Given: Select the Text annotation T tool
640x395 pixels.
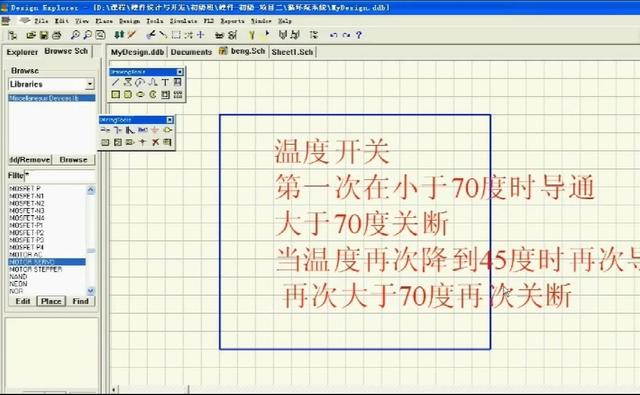Looking at the screenshot, I should click(x=165, y=82).
